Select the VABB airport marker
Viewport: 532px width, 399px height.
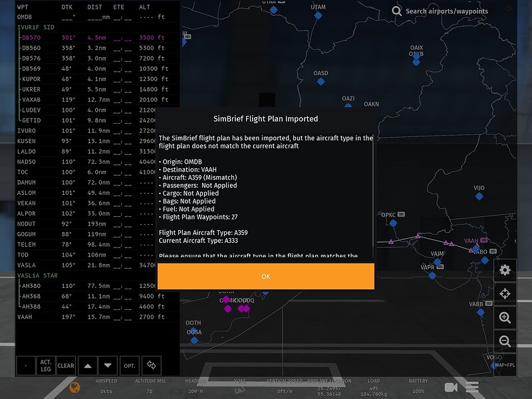480,312
